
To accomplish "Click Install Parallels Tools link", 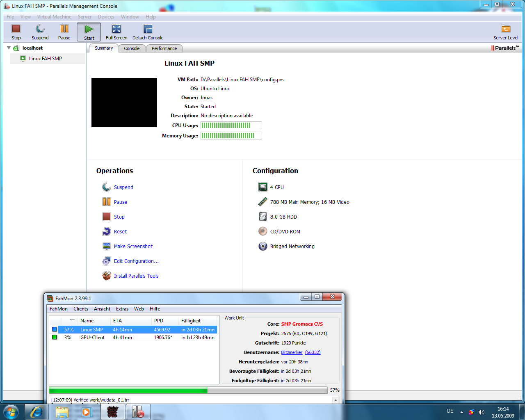I will point(136,276).
